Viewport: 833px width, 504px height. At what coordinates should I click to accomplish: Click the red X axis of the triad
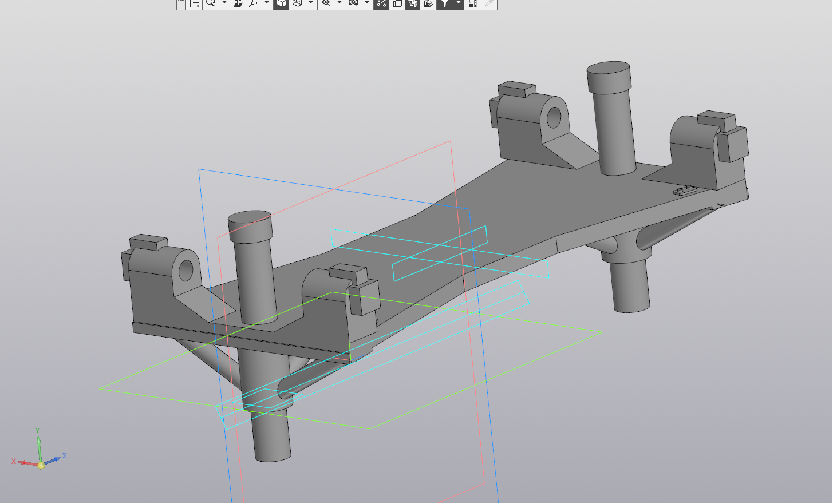pyautogui.click(x=25, y=462)
